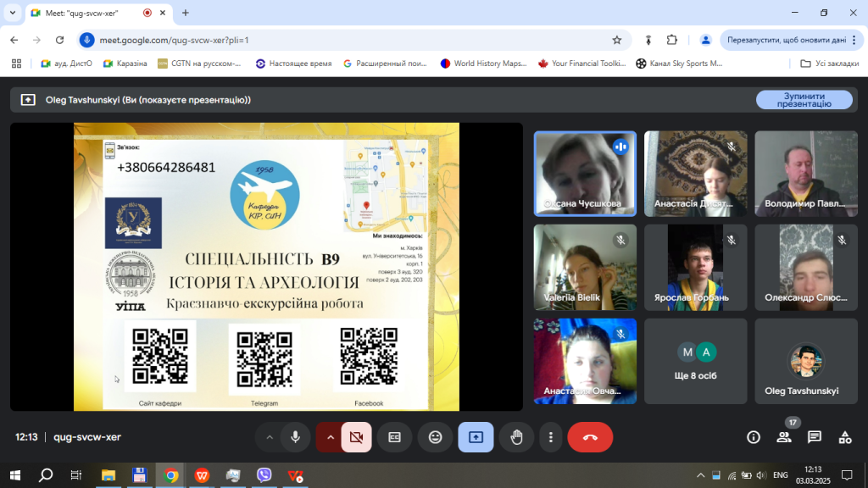Bookmark this page with star icon
This screenshot has height=488, width=868.
[617, 40]
